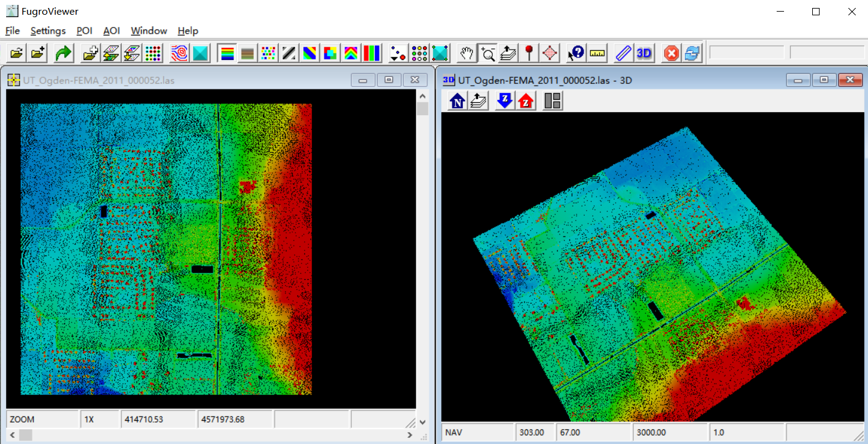The image size is (868, 444).
Task: Click the blue Z down arrow icon
Action: point(504,100)
